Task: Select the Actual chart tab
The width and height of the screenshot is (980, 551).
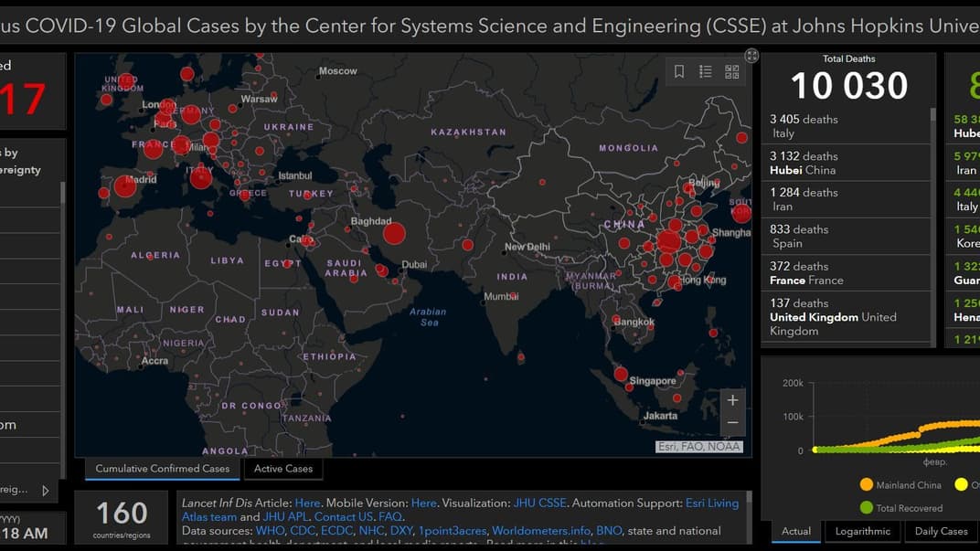Action: pyautogui.click(x=796, y=531)
